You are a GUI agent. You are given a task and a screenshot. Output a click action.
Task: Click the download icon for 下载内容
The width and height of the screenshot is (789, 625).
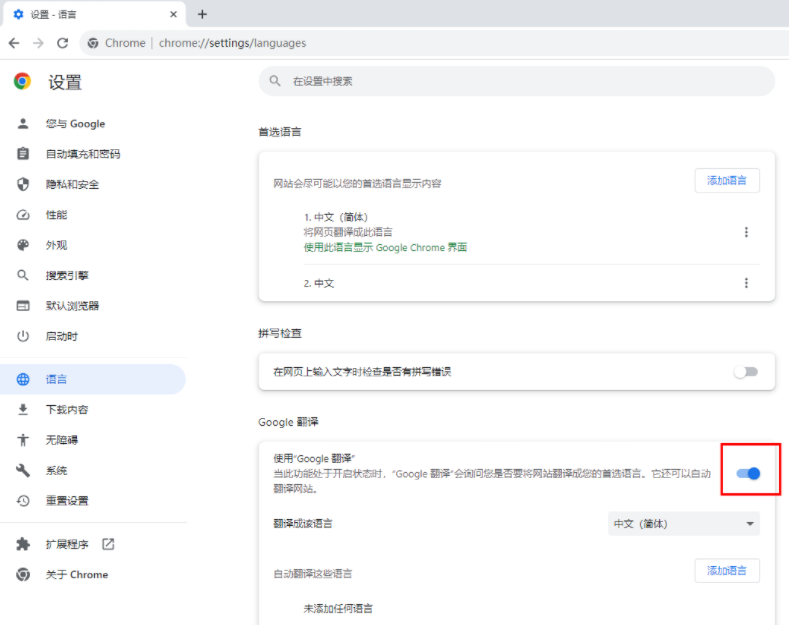point(23,410)
